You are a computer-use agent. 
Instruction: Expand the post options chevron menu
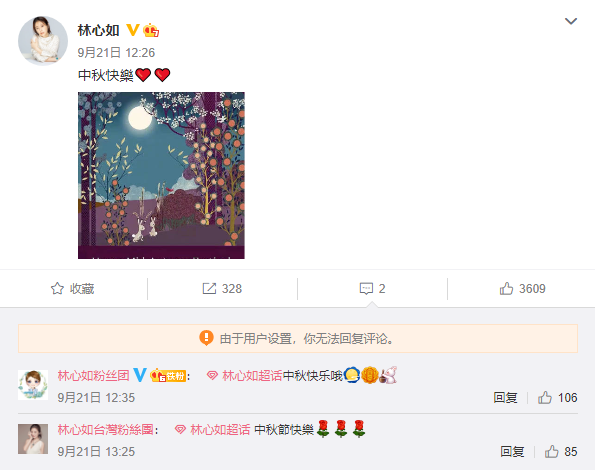tap(571, 21)
